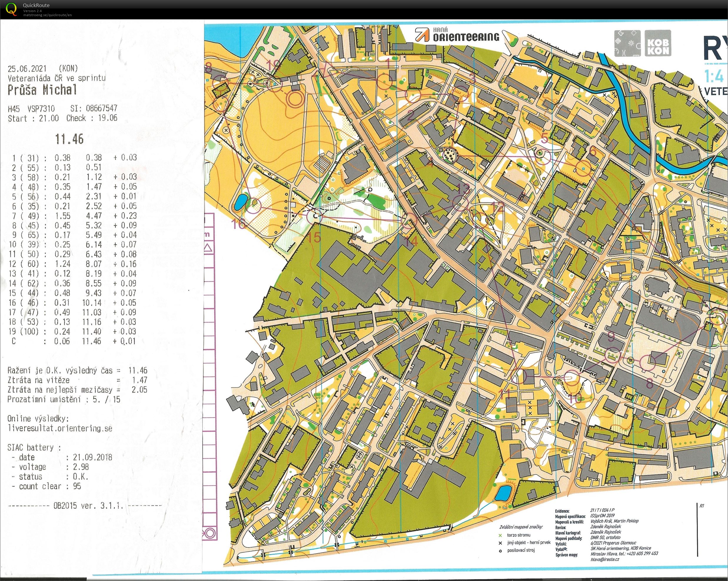Select the split row for control 2 (55)

point(57,167)
